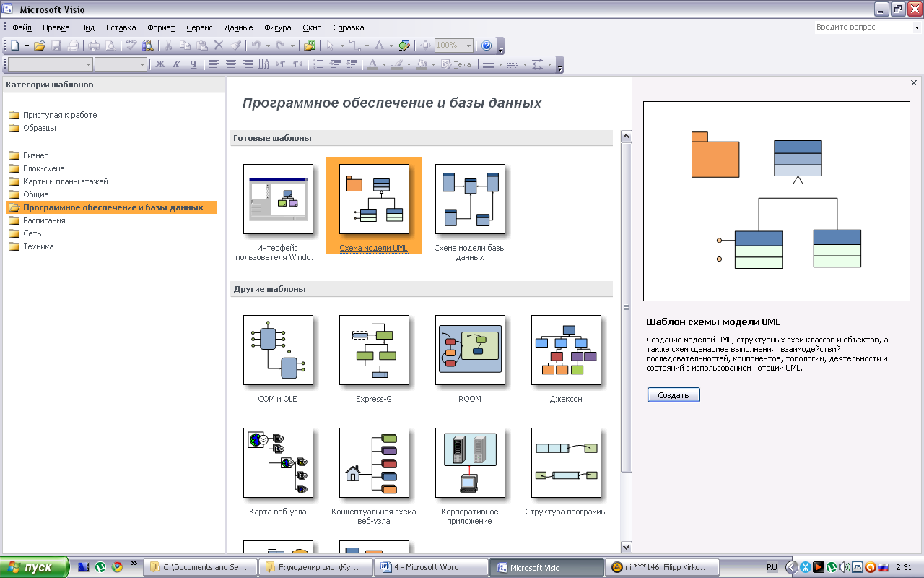Image resolution: width=924 pixels, height=578 pixels.
Task: Click the Cut scissors icon
Action: coord(168,46)
